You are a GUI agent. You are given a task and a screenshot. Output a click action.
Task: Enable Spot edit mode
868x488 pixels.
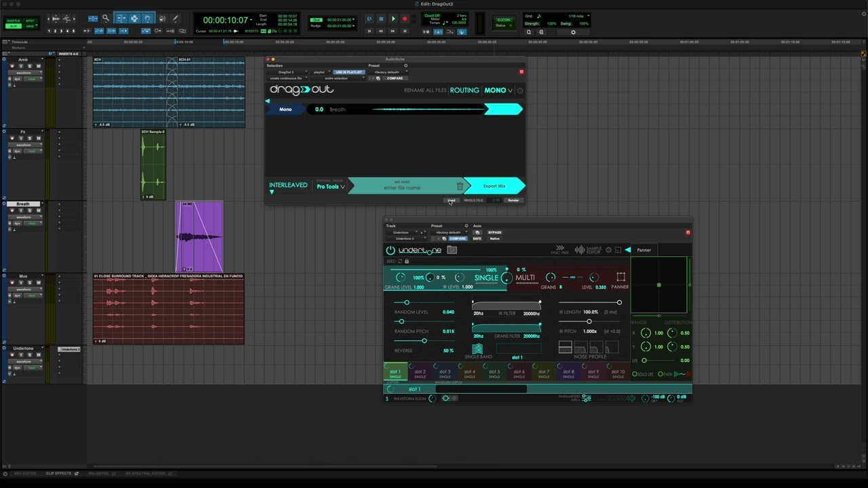coord(30,20)
